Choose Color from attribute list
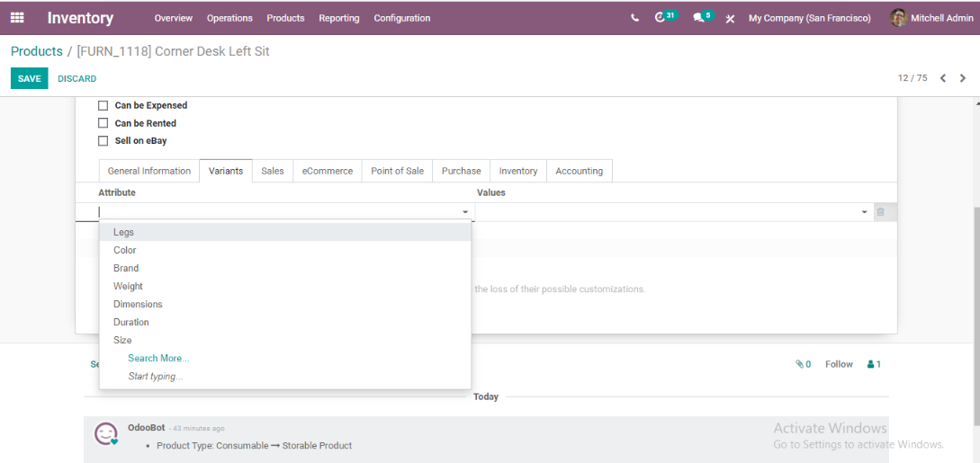 click(x=285, y=250)
